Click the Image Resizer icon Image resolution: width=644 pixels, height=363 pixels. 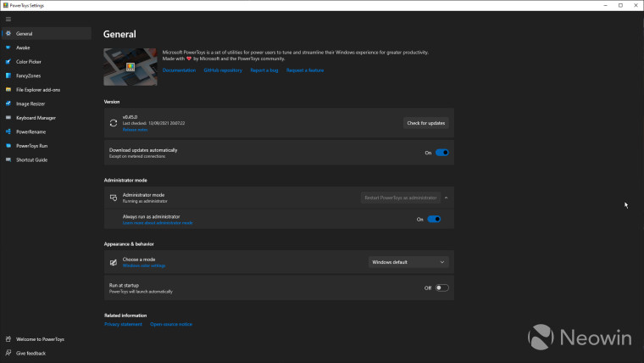pos(8,103)
